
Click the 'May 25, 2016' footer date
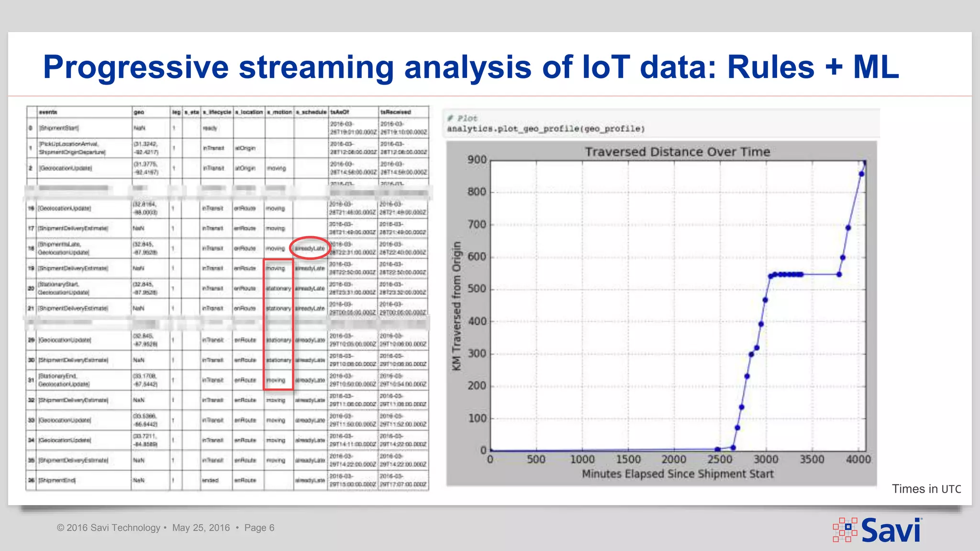pyautogui.click(x=201, y=528)
